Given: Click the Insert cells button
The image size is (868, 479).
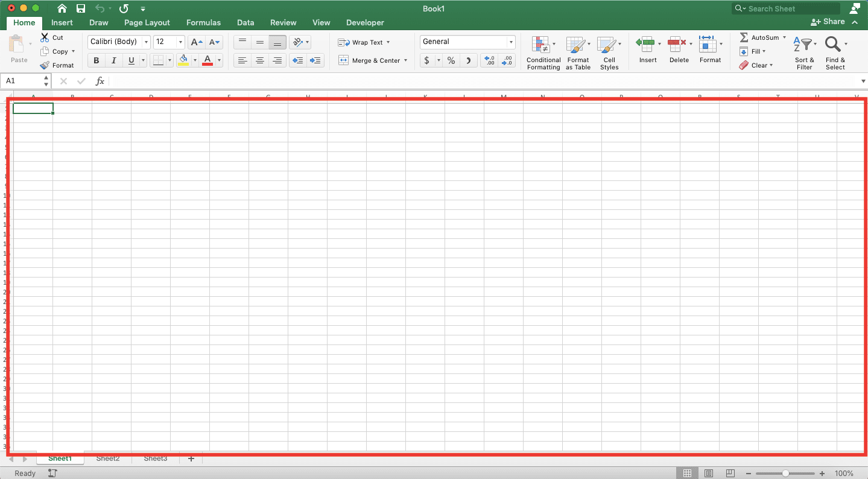Looking at the screenshot, I should [648, 49].
